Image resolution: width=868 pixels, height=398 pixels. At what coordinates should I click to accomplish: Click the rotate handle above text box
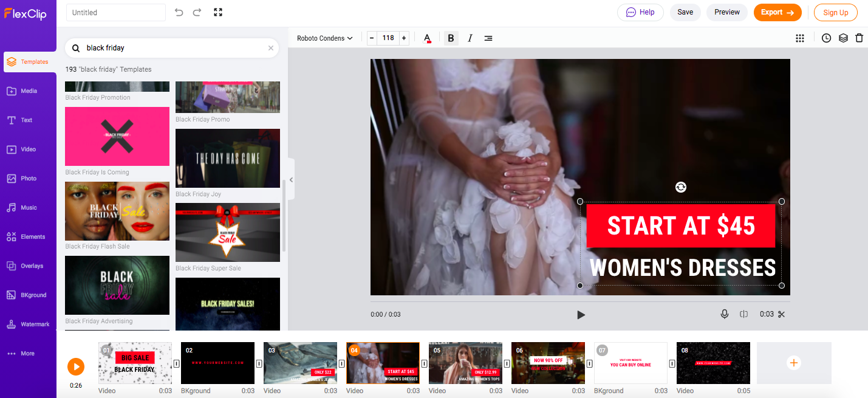(x=680, y=187)
